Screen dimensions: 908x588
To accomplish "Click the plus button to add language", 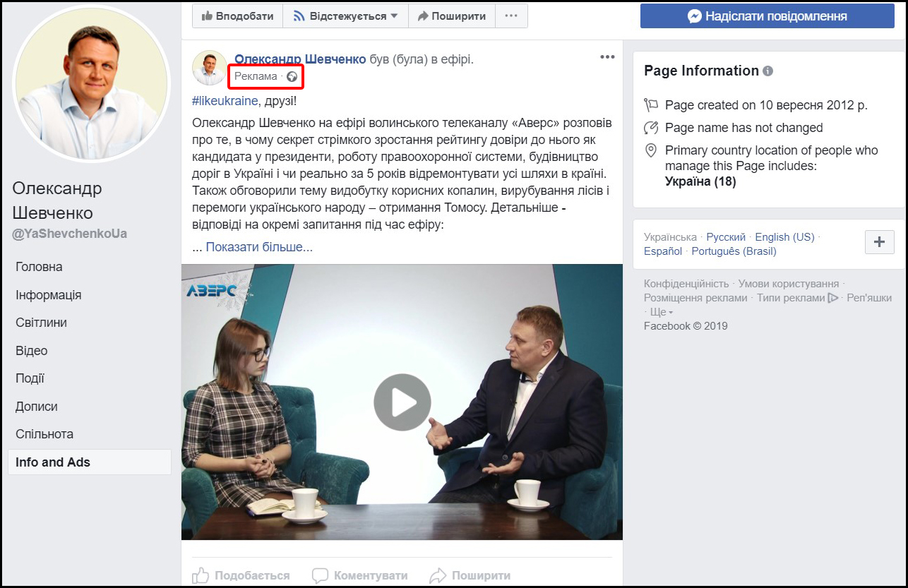I will point(879,242).
